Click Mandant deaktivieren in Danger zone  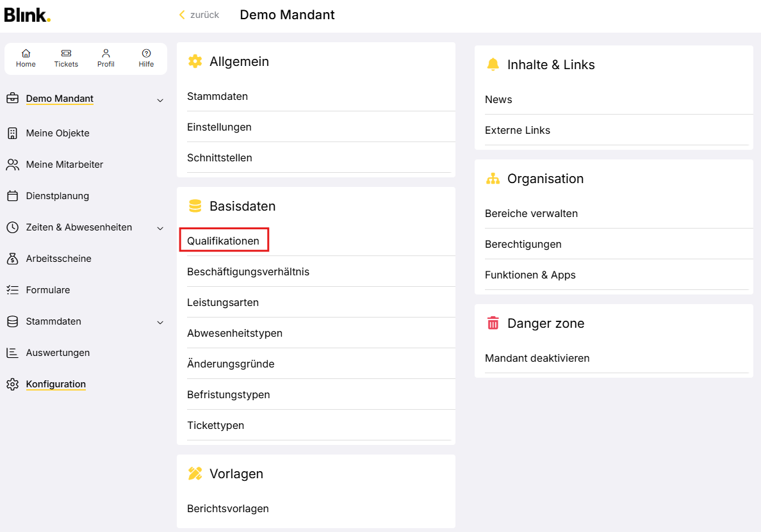(537, 358)
